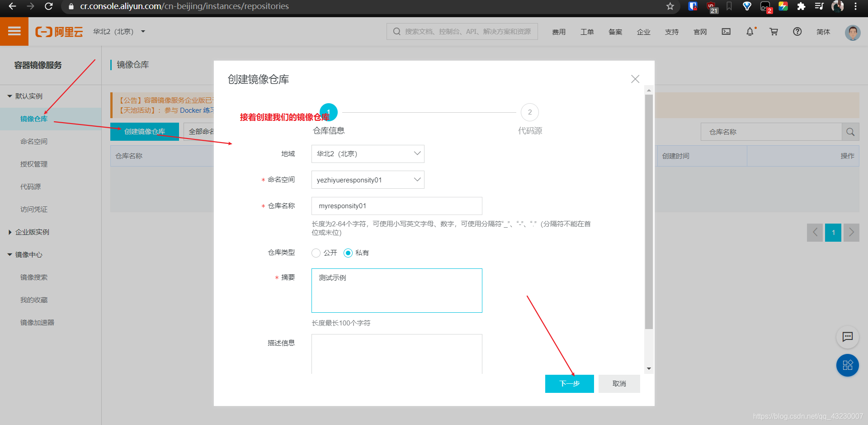The image size is (868, 425).
Task: Open the 命名空间 dropdown
Action: pos(368,180)
